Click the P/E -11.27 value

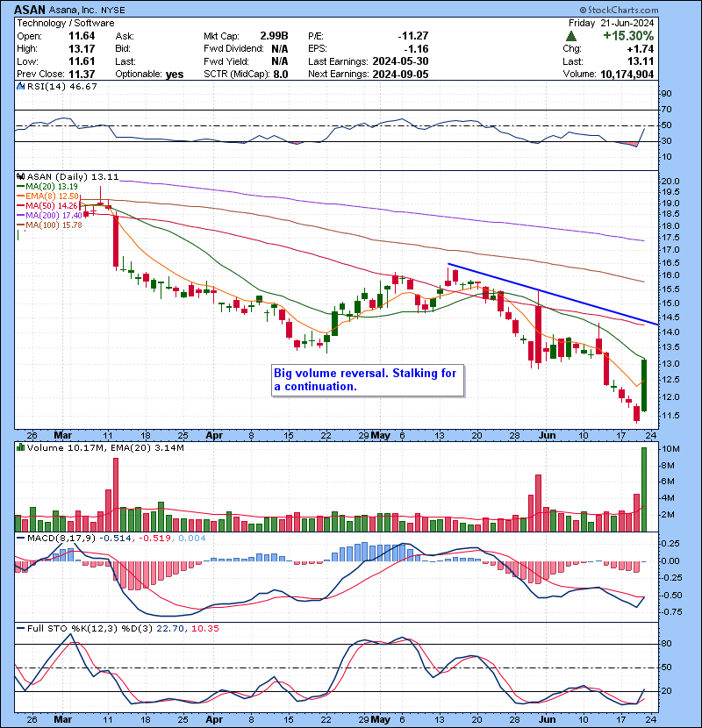413,36
